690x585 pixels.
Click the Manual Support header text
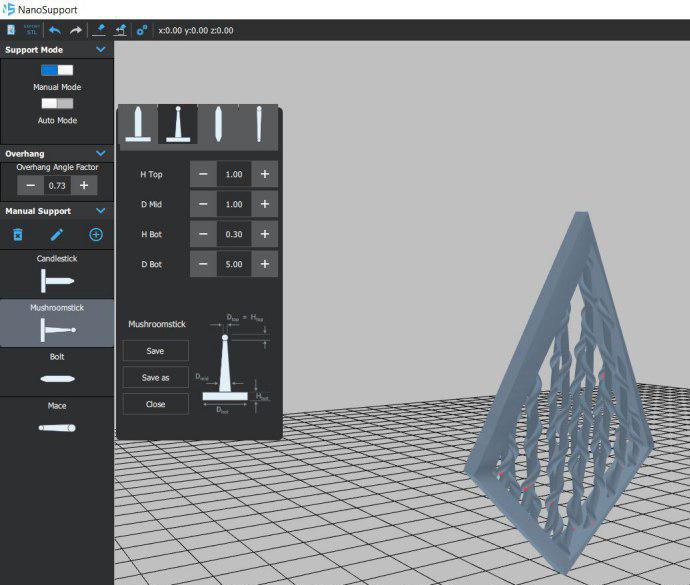pyautogui.click(x=38, y=211)
